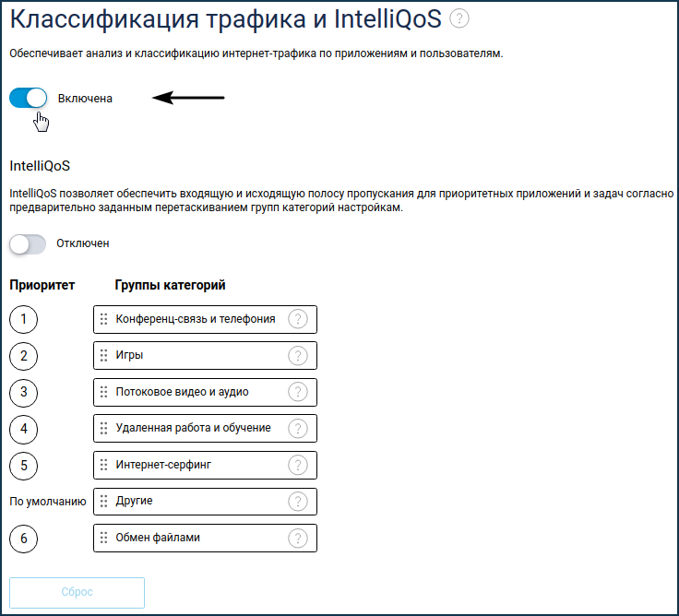Open help for Обмен файлами category
The width and height of the screenshot is (679, 616).
pos(298,539)
